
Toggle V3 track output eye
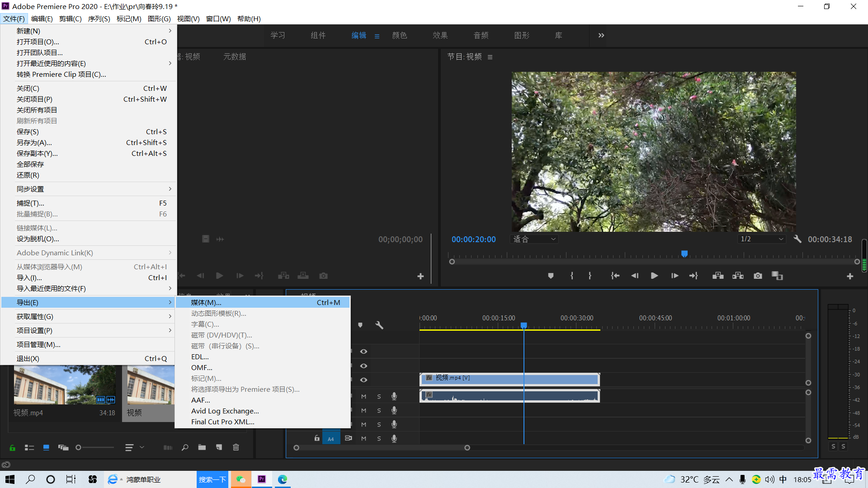point(363,352)
